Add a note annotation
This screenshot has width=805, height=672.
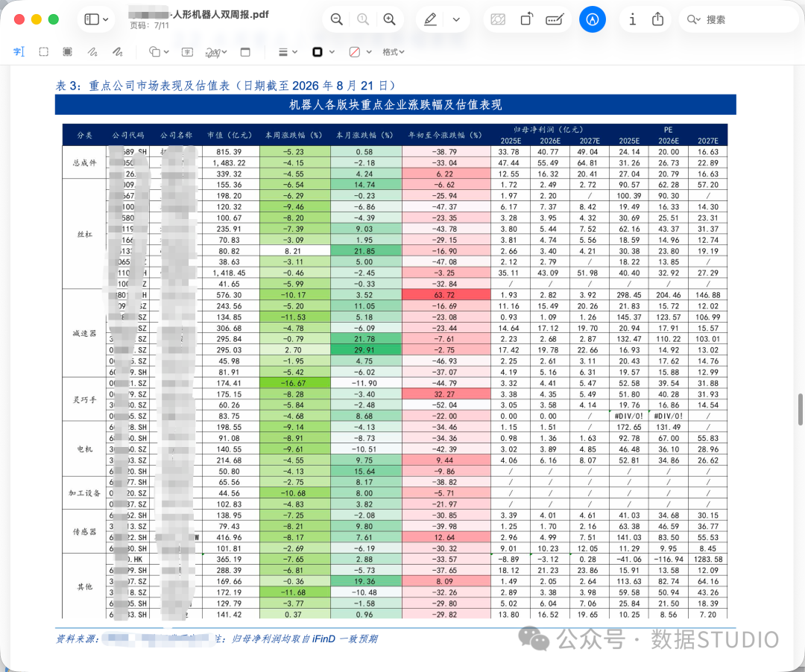[245, 52]
